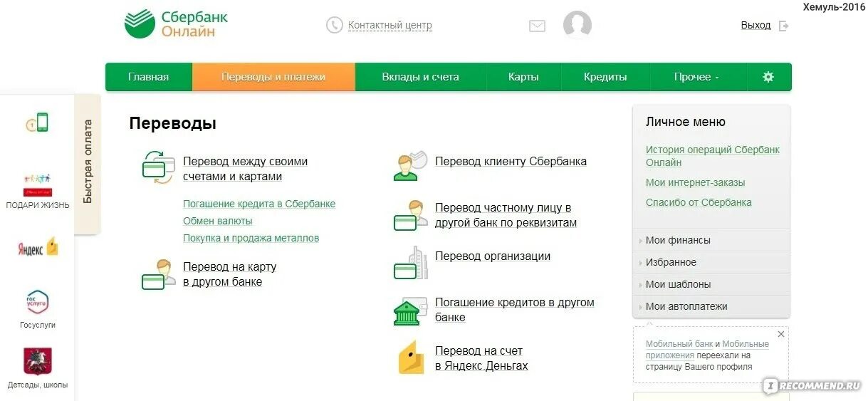Click the Yandex Money wallet icon

[x=411, y=358]
